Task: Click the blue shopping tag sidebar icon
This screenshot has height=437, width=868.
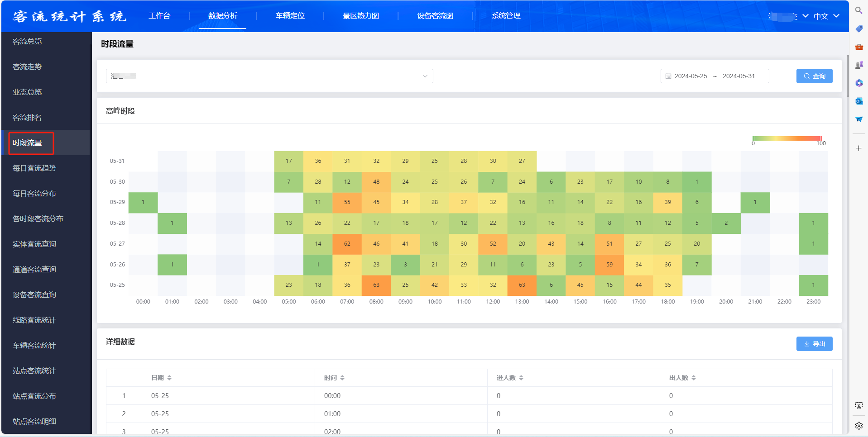Action: (858, 28)
